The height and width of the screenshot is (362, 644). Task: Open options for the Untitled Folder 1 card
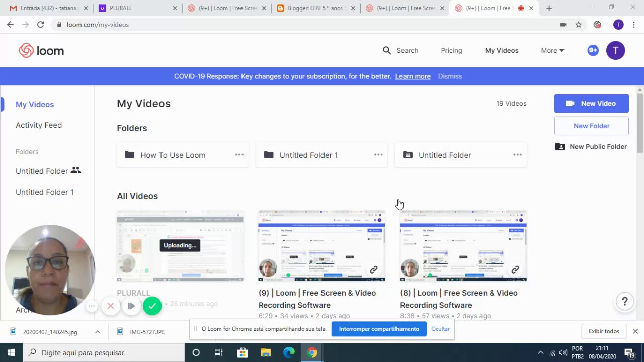378,155
